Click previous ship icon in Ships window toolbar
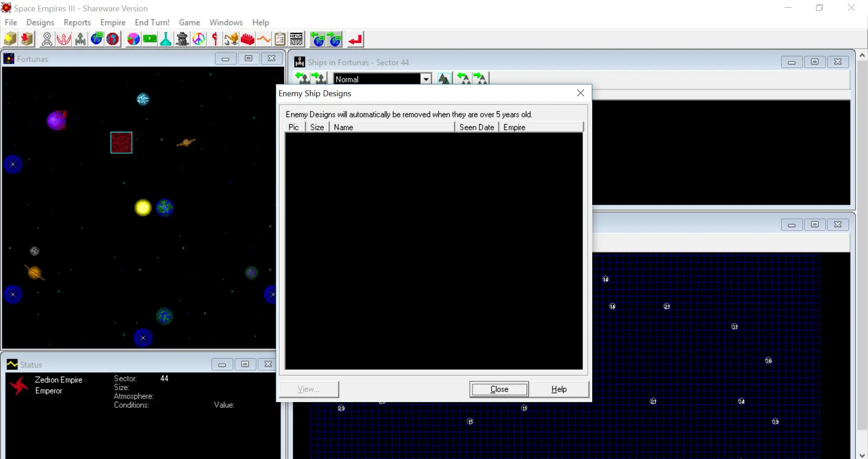The image size is (868, 459). 302,78
